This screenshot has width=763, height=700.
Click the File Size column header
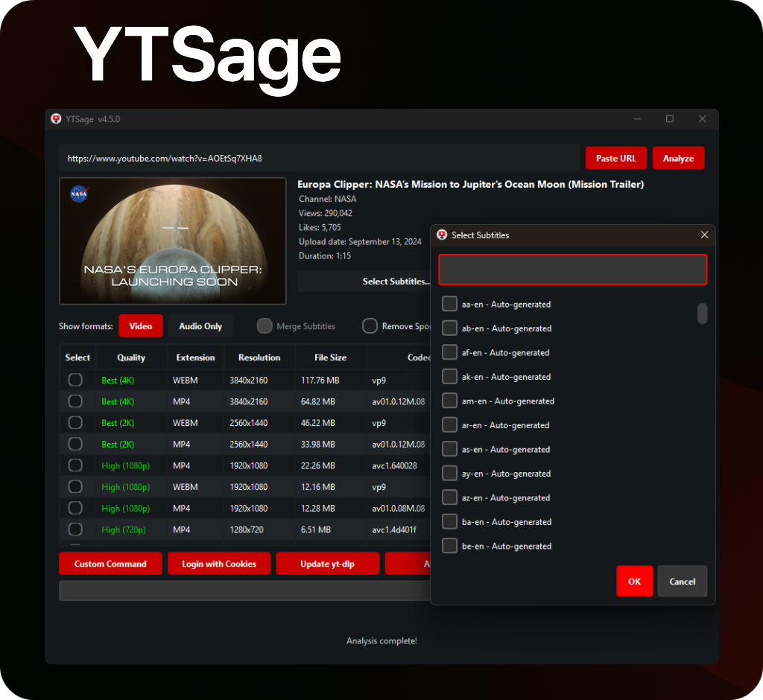pyautogui.click(x=330, y=357)
